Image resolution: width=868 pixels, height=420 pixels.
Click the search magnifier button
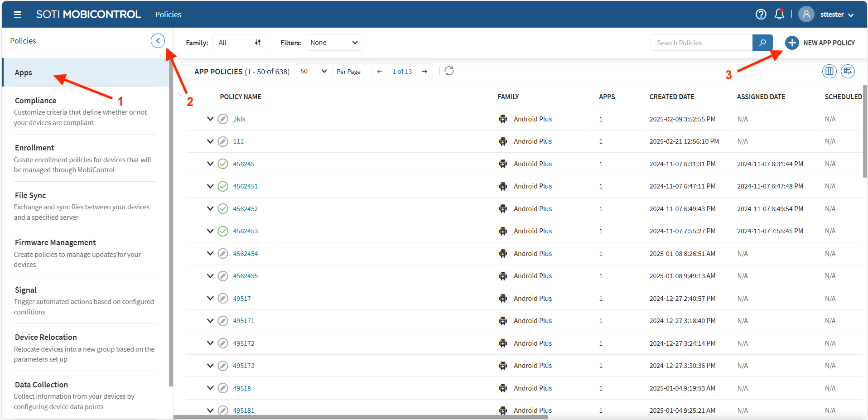click(x=762, y=43)
